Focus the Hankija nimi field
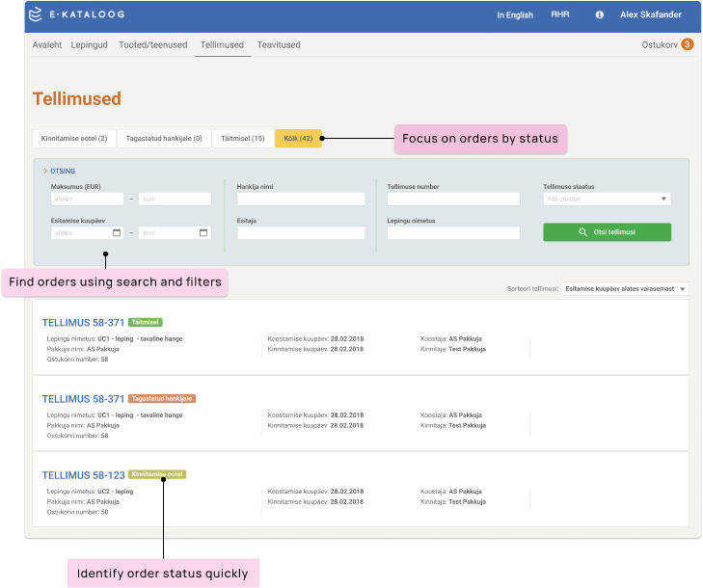Screen dimensions: 703x588 (x=301, y=199)
